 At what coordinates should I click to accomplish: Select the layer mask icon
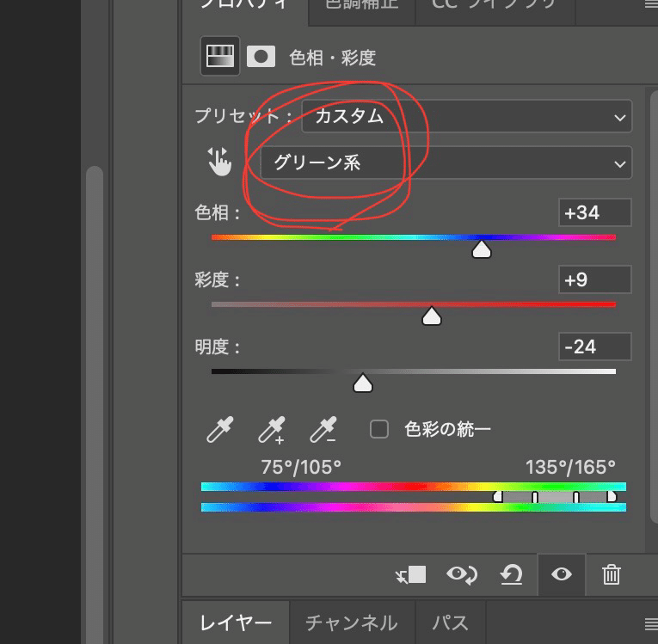point(261,56)
